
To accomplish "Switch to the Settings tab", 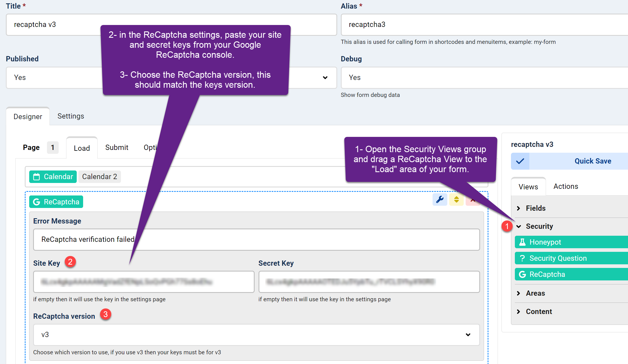I will pyautogui.click(x=71, y=116).
